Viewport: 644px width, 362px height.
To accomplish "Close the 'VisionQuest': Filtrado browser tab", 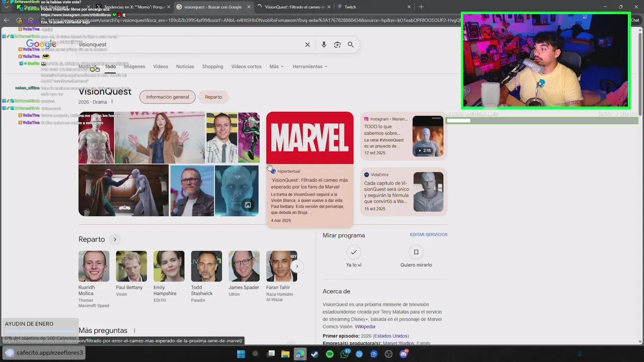I will 329,7.
